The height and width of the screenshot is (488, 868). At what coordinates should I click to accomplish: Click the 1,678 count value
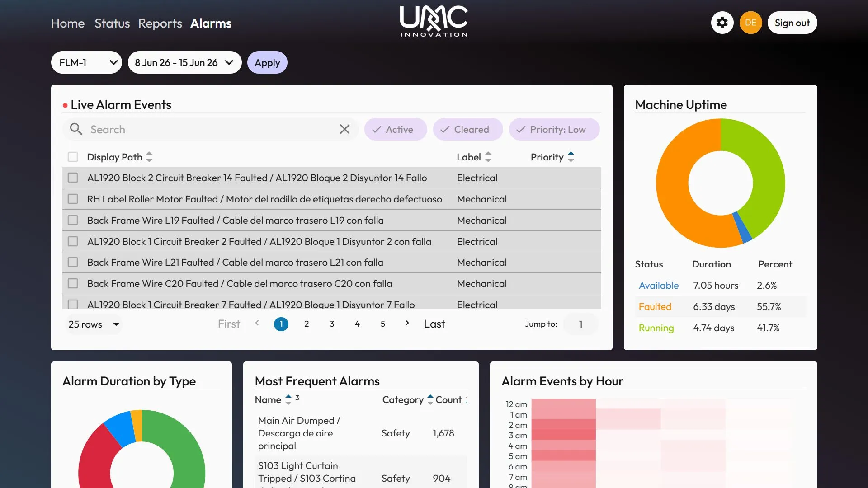pos(443,433)
